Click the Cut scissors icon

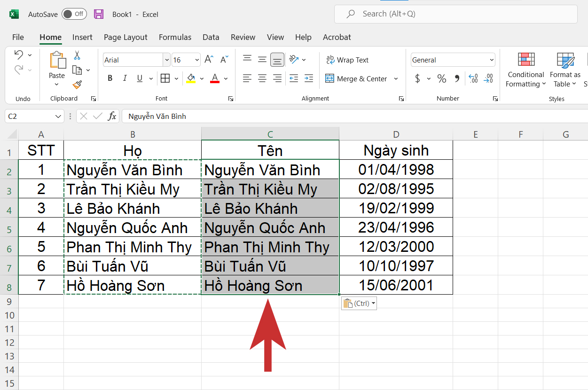tap(77, 55)
